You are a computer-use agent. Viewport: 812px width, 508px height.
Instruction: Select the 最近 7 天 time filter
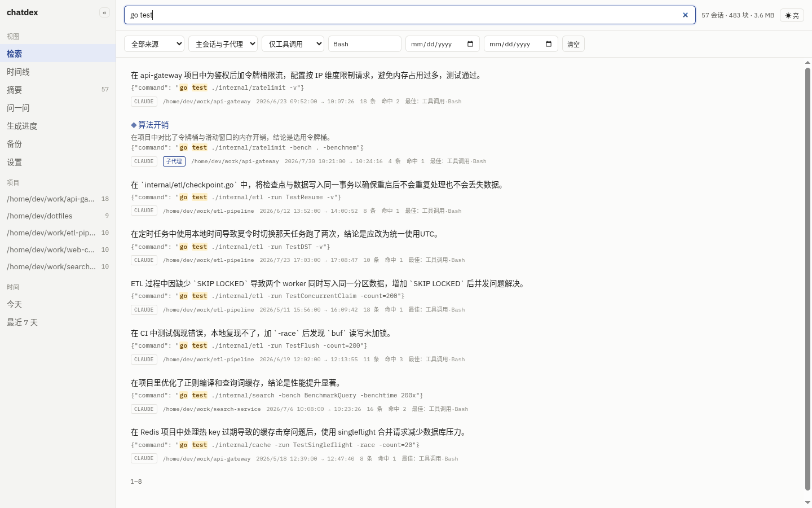point(58,322)
